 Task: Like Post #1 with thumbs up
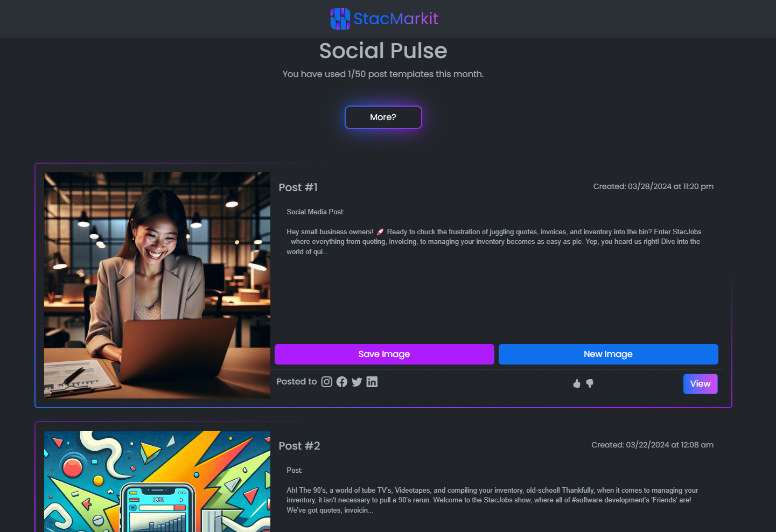(x=577, y=383)
